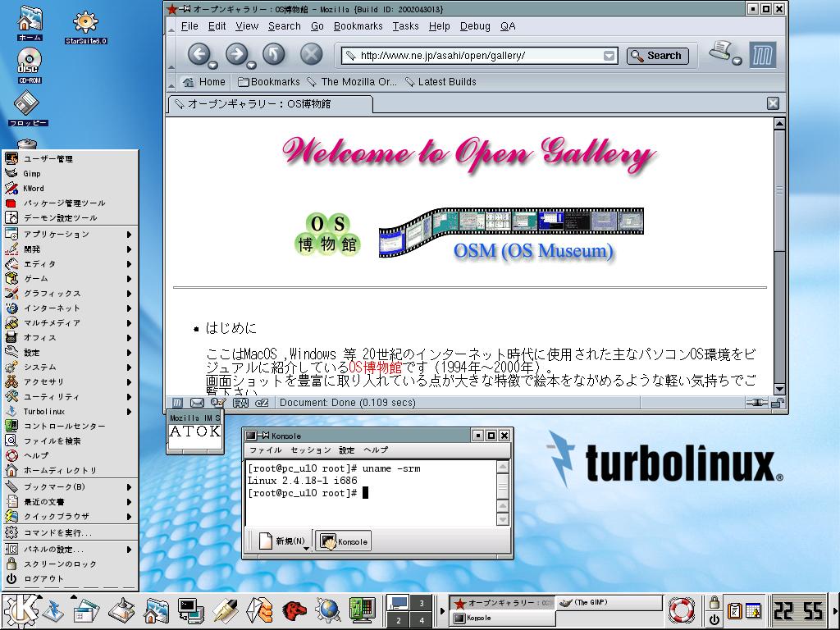This screenshot has width=840, height=630.
Task: Open the Bookmarks menu in Mozilla
Action: click(x=358, y=26)
